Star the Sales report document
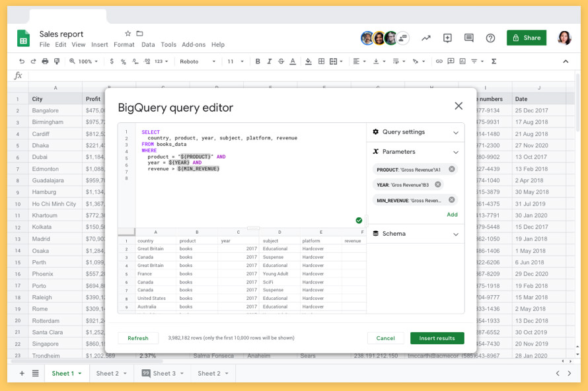This screenshot has width=588, height=391. coord(128,34)
